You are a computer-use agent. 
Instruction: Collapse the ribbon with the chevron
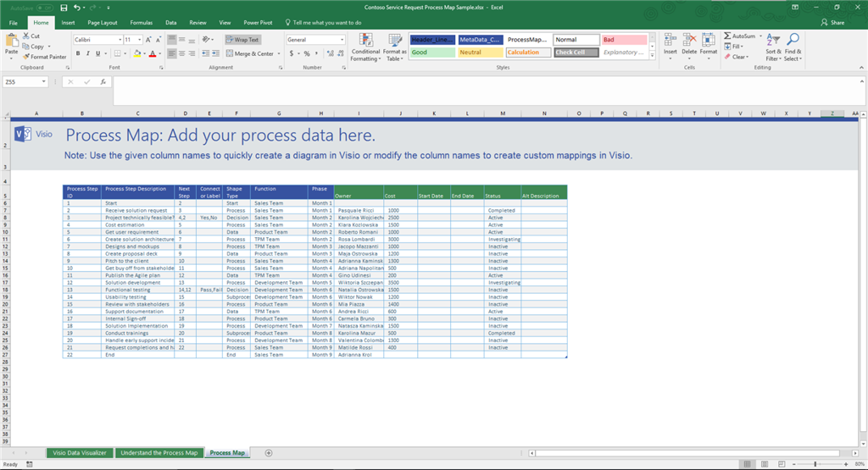[x=861, y=68]
